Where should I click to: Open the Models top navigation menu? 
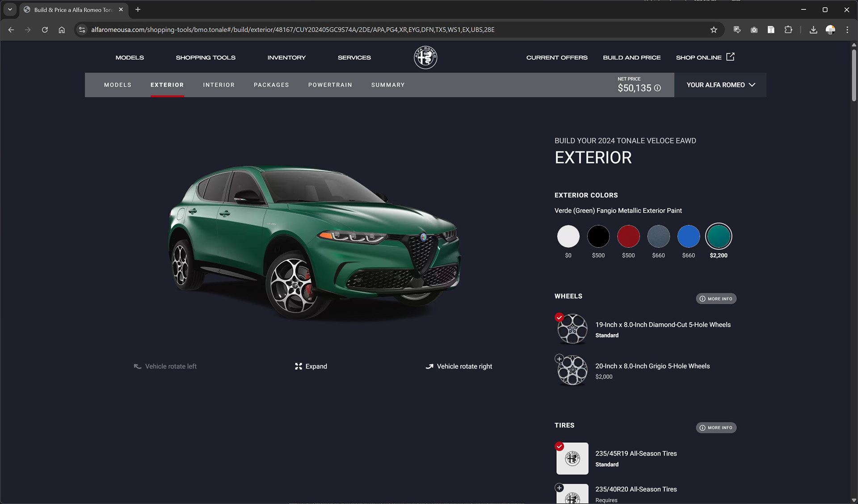point(130,58)
